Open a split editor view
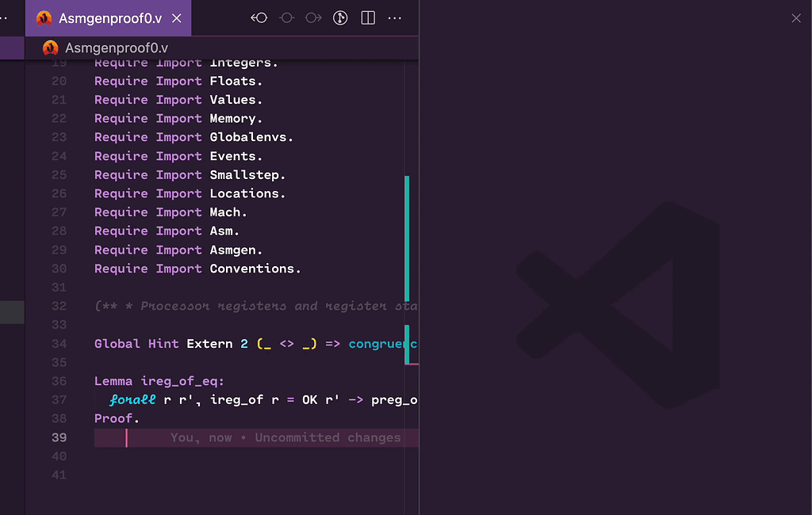 coord(367,17)
